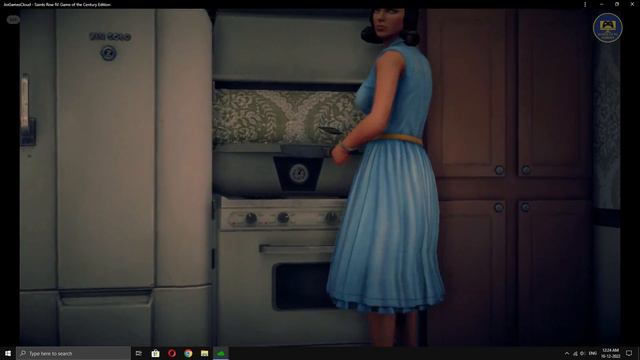Open the notification Action Center
Screen dimensions: 640x360
[x=629, y=353]
